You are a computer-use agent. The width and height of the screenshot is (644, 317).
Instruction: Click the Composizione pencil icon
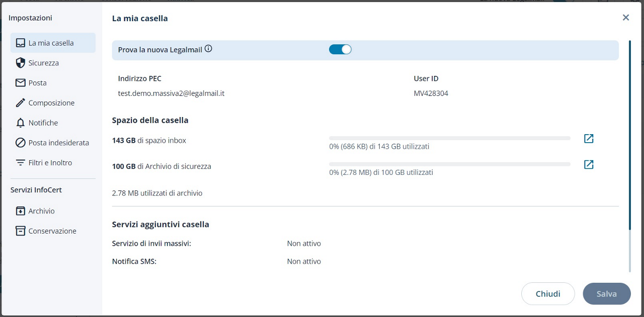coord(21,103)
